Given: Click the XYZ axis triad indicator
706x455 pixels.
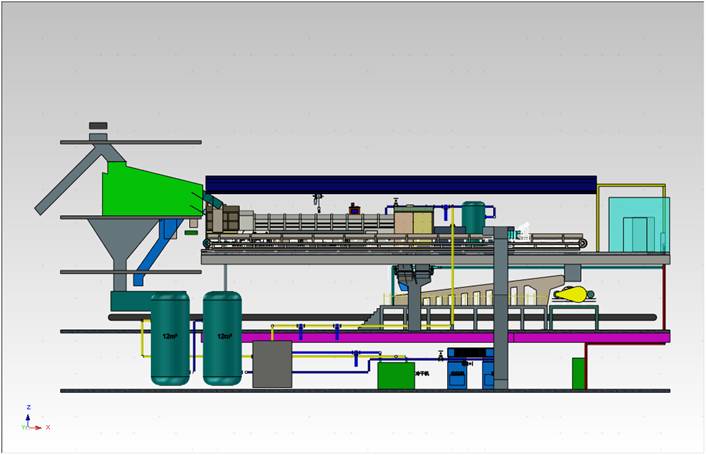Looking at the screenshot, I should click(x=30, y=421).
